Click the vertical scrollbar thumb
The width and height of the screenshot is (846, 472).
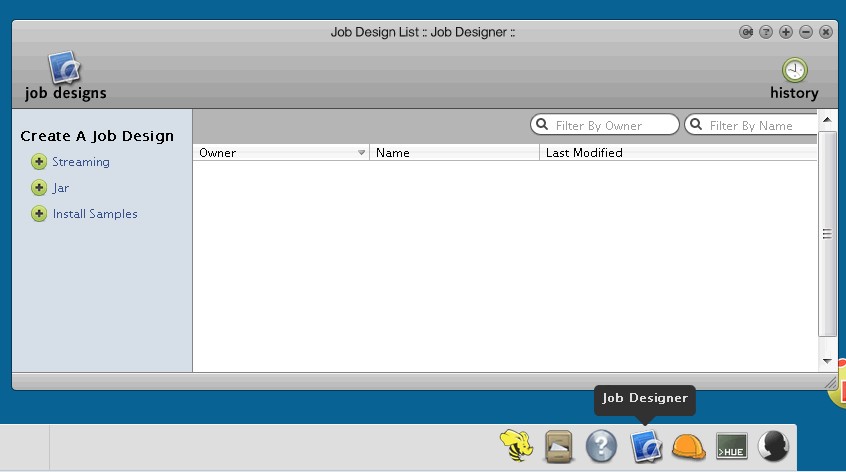tap(827, 234)
